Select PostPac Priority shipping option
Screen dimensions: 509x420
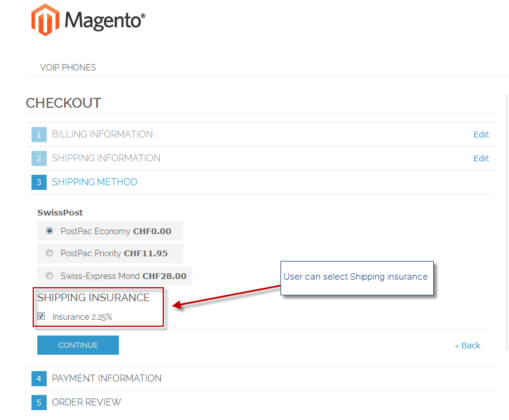(50, 253)
